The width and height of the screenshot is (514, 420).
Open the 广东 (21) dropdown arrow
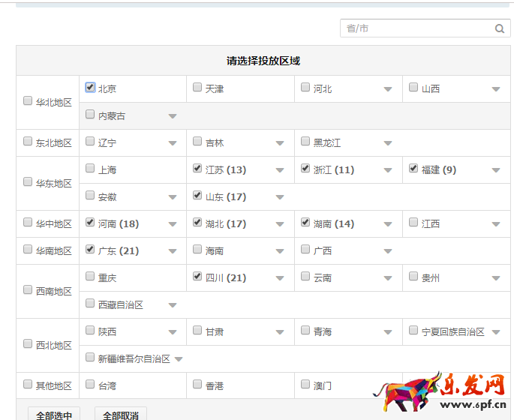point(173,251)
